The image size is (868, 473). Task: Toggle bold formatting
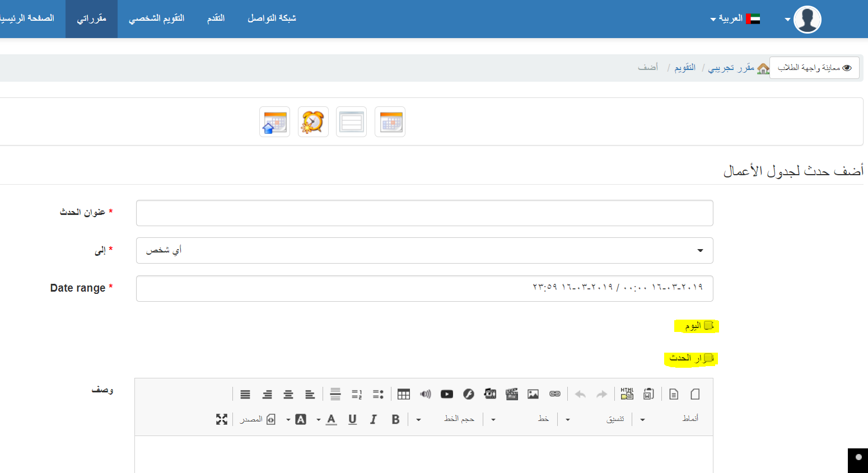pyautogui.click(x=395, y=419)
